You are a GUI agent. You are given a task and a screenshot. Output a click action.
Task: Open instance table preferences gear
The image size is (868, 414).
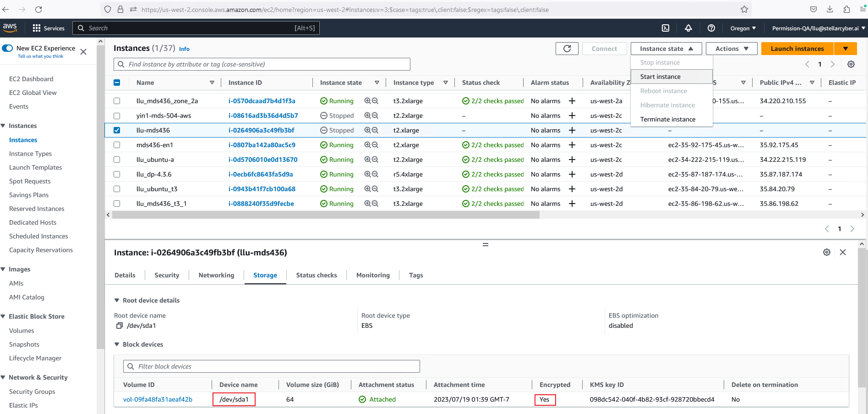[x=851, y=64]
